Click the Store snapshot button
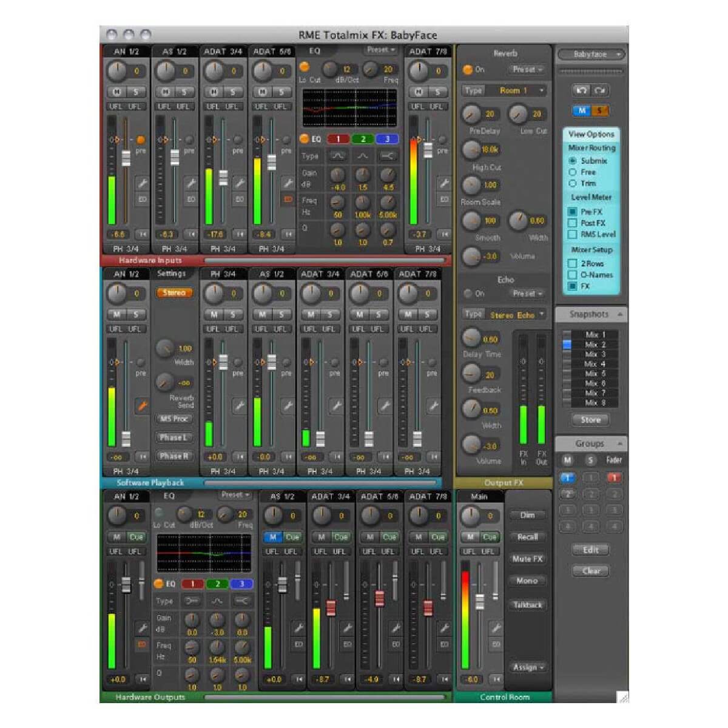 pyautogui.click(x=590, y=419)
